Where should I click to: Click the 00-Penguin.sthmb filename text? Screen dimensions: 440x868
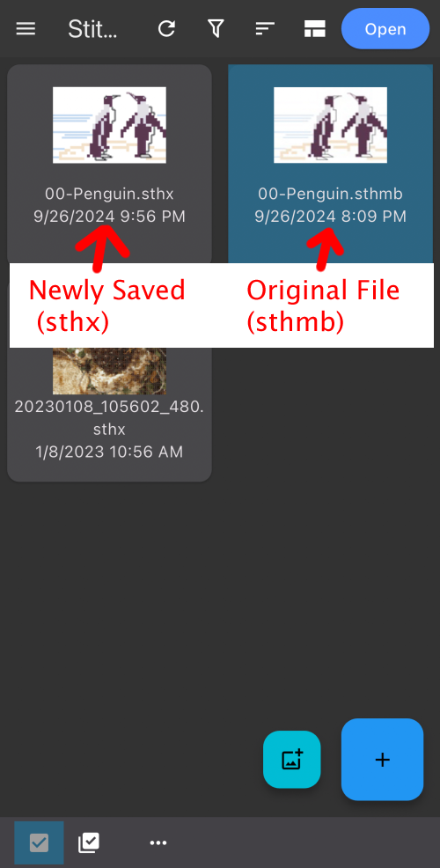(330, 194)
